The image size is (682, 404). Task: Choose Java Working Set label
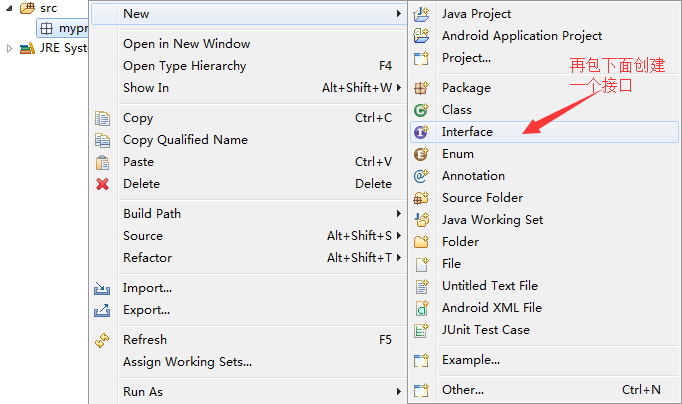click(492, 220)
